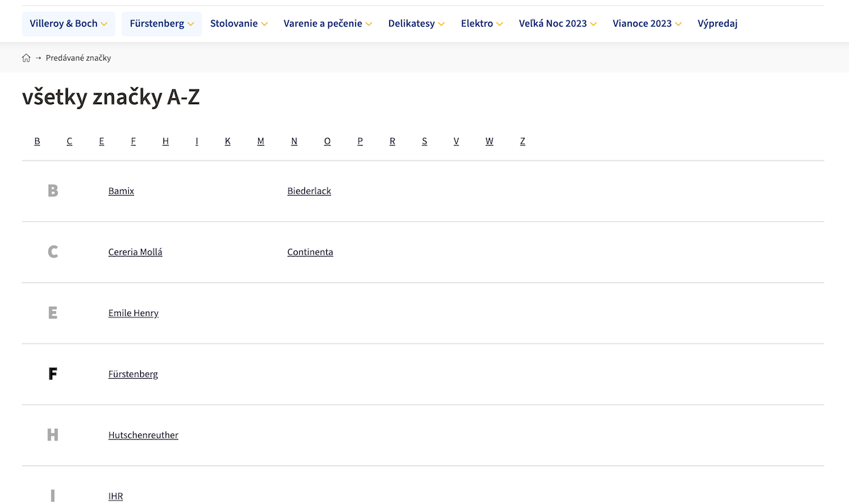Image resolution: width=849 pixels, height=504 pixels.
Task: Open the Delikatesy menu
Action: pyautogui.click(x=417, y=23)
